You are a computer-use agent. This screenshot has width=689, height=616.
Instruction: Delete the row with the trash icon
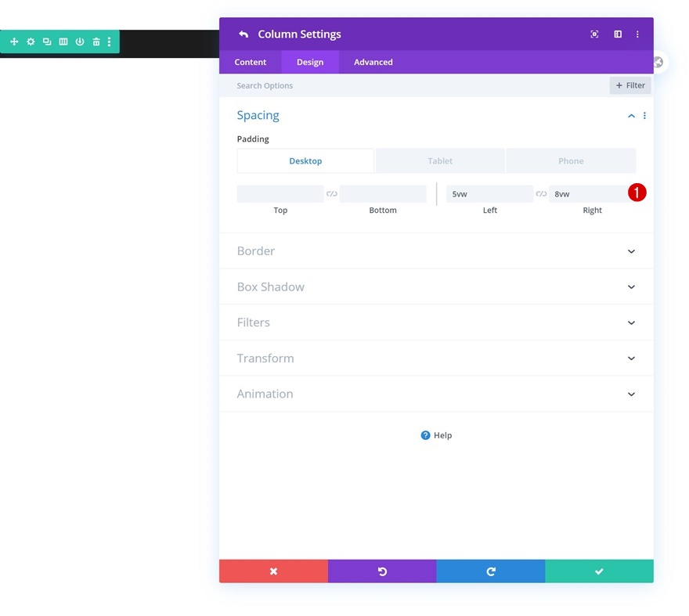(x=96, y=41)
